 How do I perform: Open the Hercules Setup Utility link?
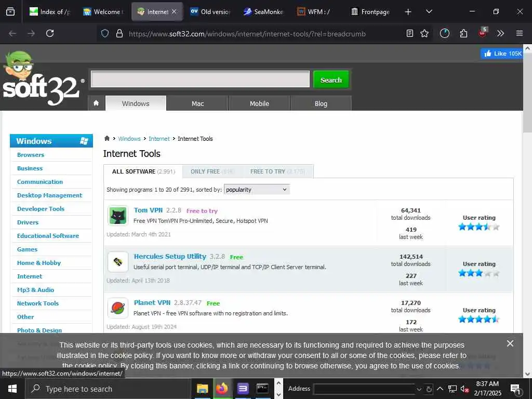[x=170, y=256]
